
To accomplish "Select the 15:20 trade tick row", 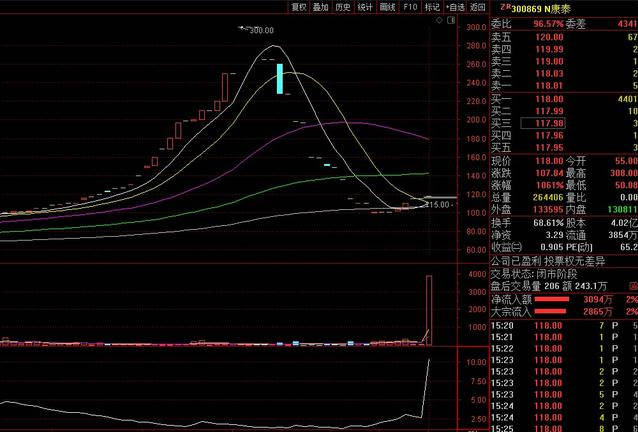I will tap(564, 325).
